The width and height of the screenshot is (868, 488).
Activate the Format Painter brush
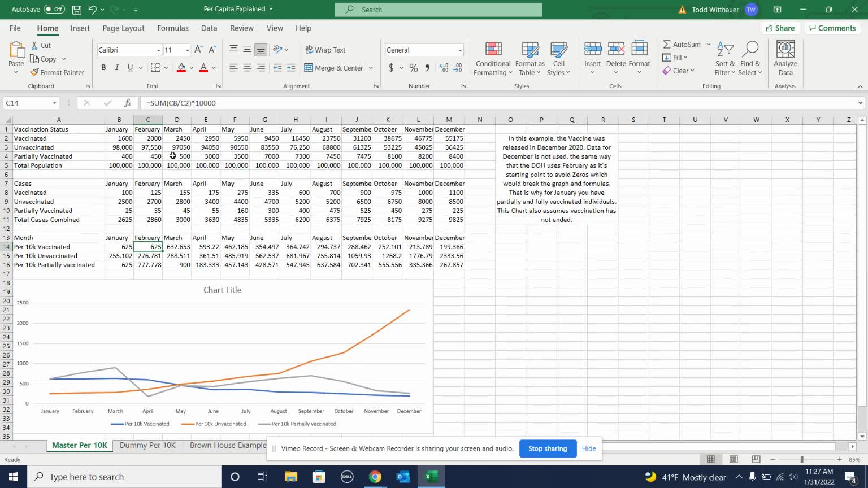coord(57,72)
